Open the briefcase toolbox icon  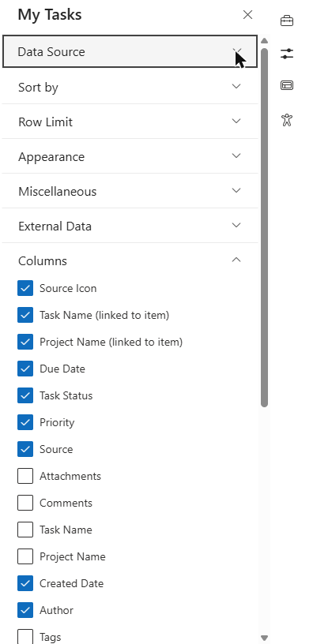287,21
